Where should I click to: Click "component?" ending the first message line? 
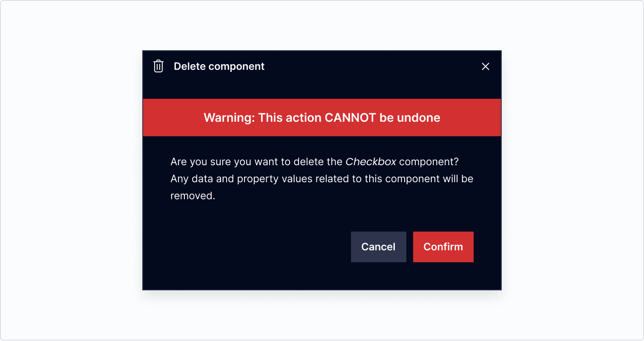point(429,162)
